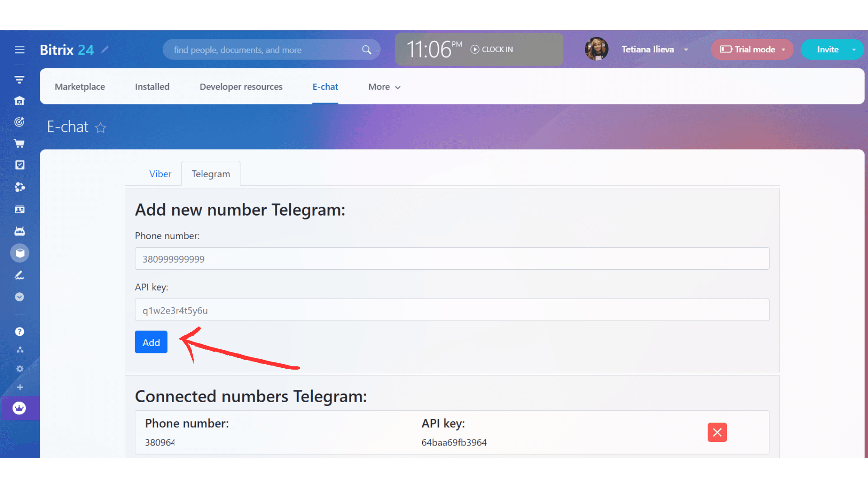This screenshot has width=868, height=488.
Task: Open the hamburger main menu
Action: [x=19, y=50]
